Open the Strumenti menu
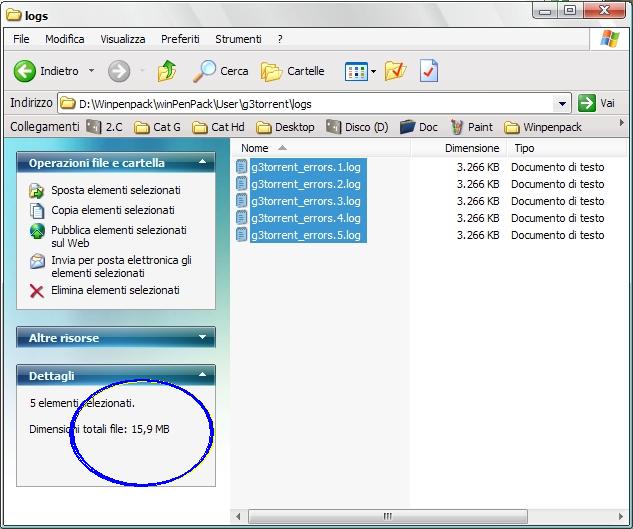Image resolution: width=633 pixels, height=529 pixels. [238, 39]
